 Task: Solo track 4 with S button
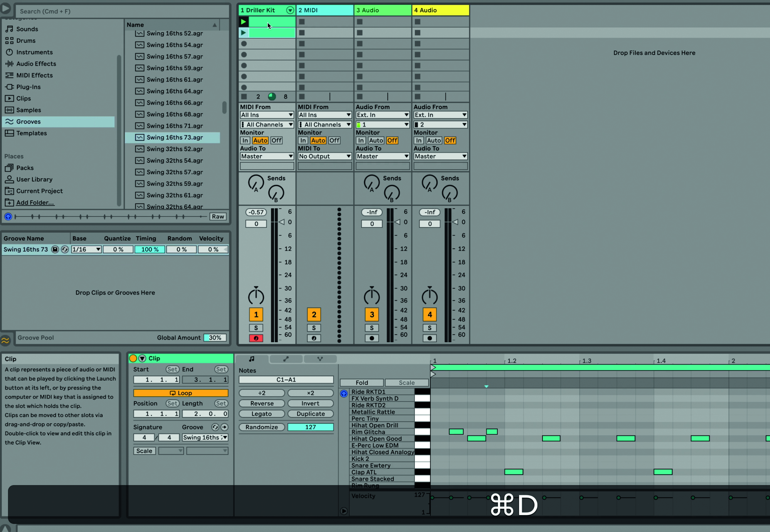pos(430,328)
